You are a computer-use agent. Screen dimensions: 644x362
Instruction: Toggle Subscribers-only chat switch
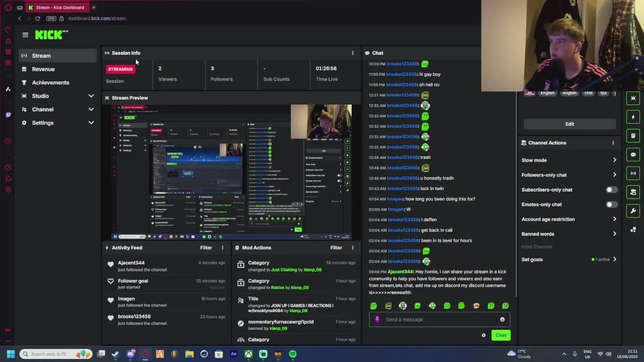tap(611, 190)
